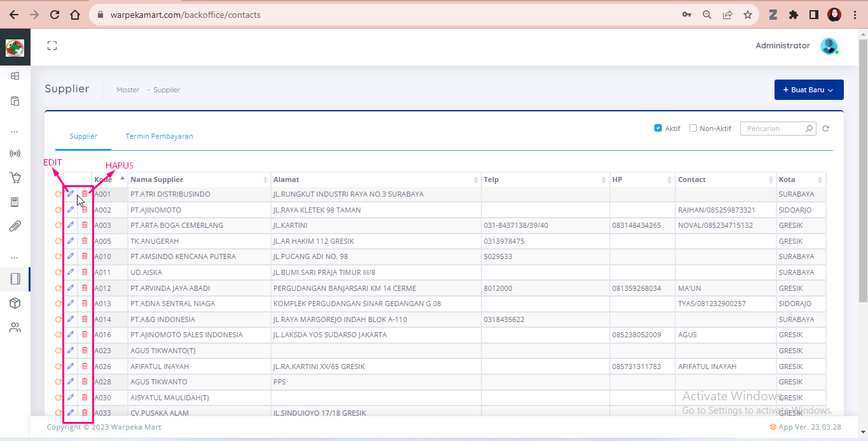Click contact RAIHAN/085259873321 cell
Viewport: 868px width, 441px height.
[x=726, y=210]
